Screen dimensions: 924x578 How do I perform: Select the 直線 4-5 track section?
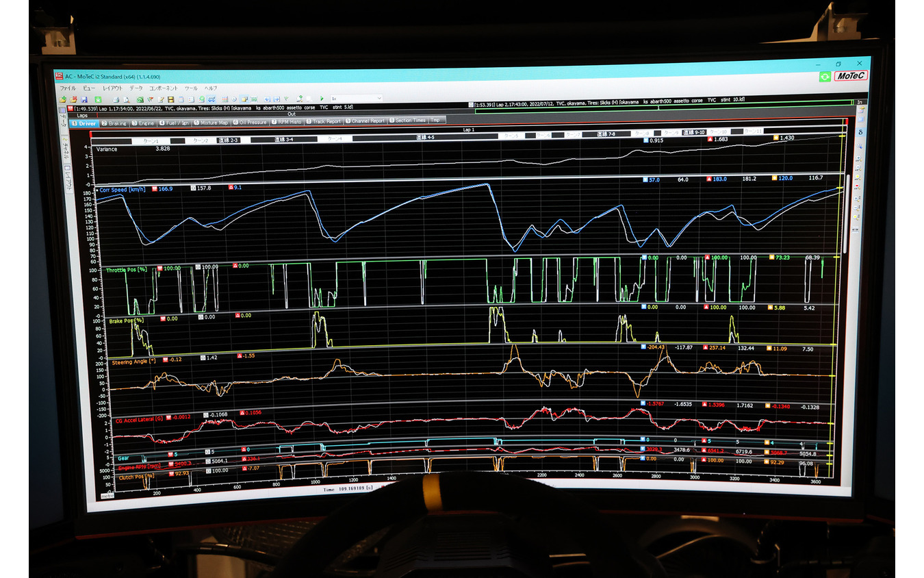pos(426,137)
